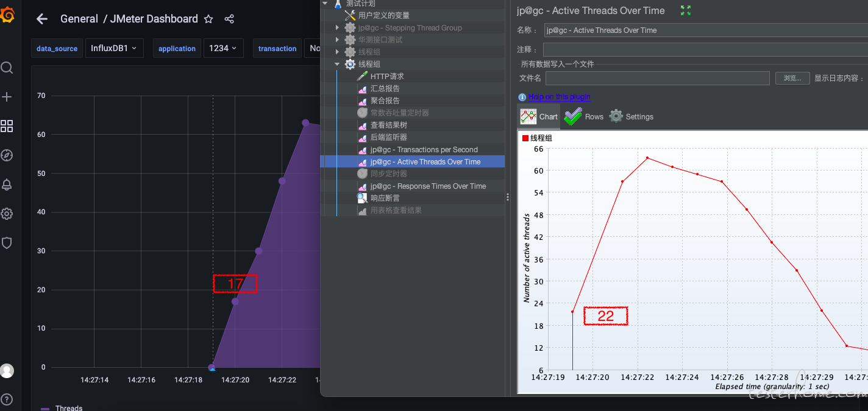This screenshot has height=411, width=868.
Task: Star the JMeter Dashboard
Action: pos(208,19)
